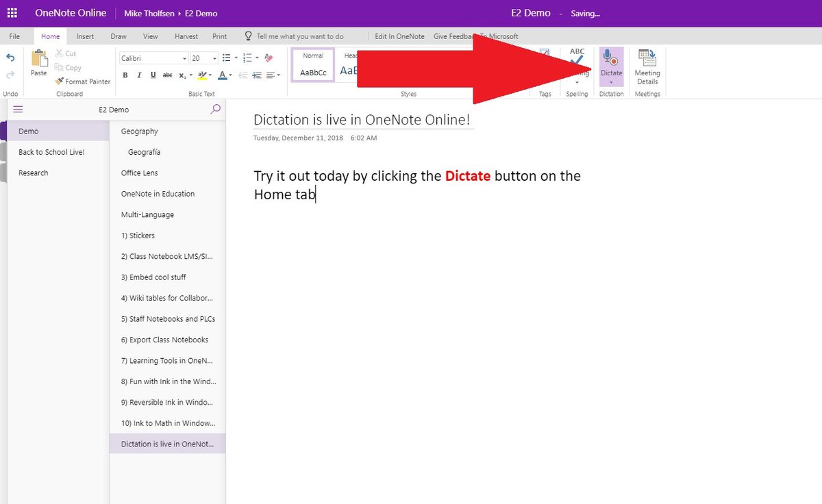Click the Paste clipboard icon
This screenshot has height=504, width=822.
coord(39,60)
